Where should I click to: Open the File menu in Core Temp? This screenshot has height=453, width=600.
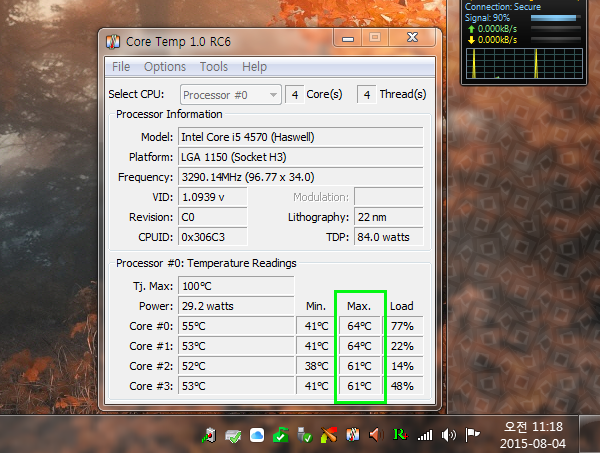point(121,67)
